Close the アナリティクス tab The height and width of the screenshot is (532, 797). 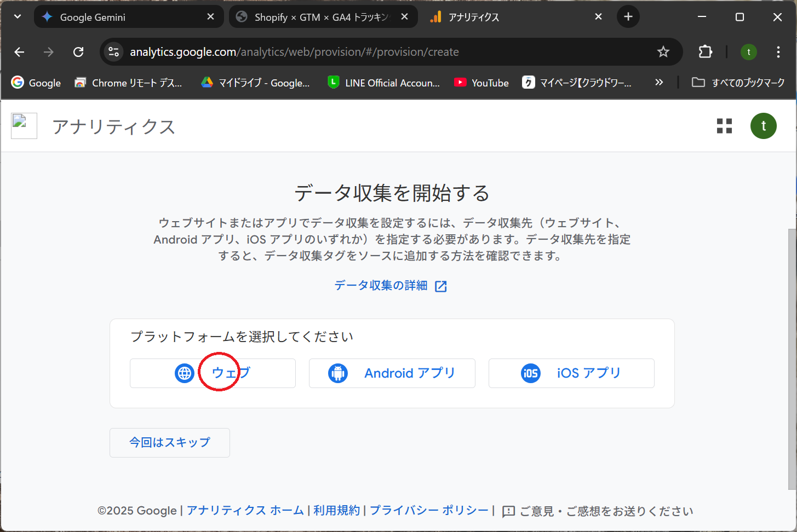click(598, 17)
